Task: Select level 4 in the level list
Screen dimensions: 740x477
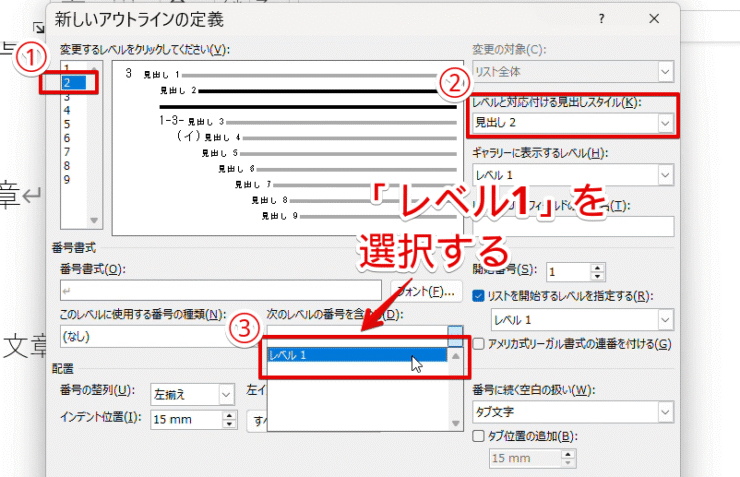Action: 67,110
